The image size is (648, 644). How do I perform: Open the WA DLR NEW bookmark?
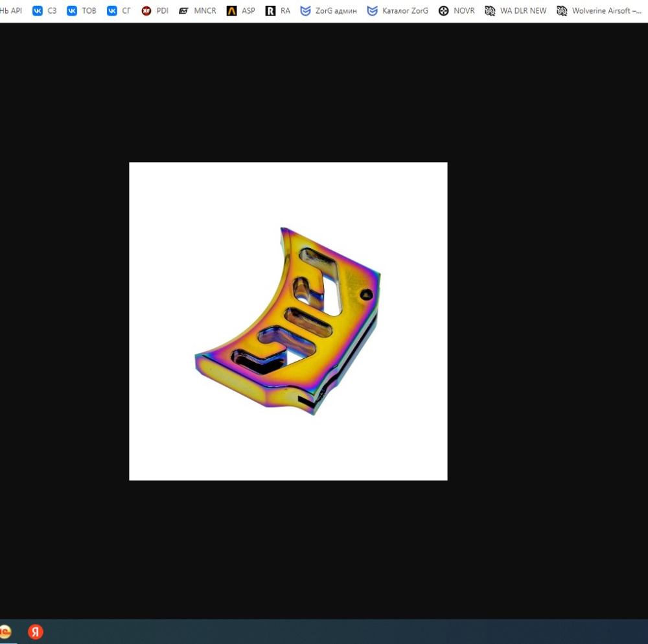(515, 11)
